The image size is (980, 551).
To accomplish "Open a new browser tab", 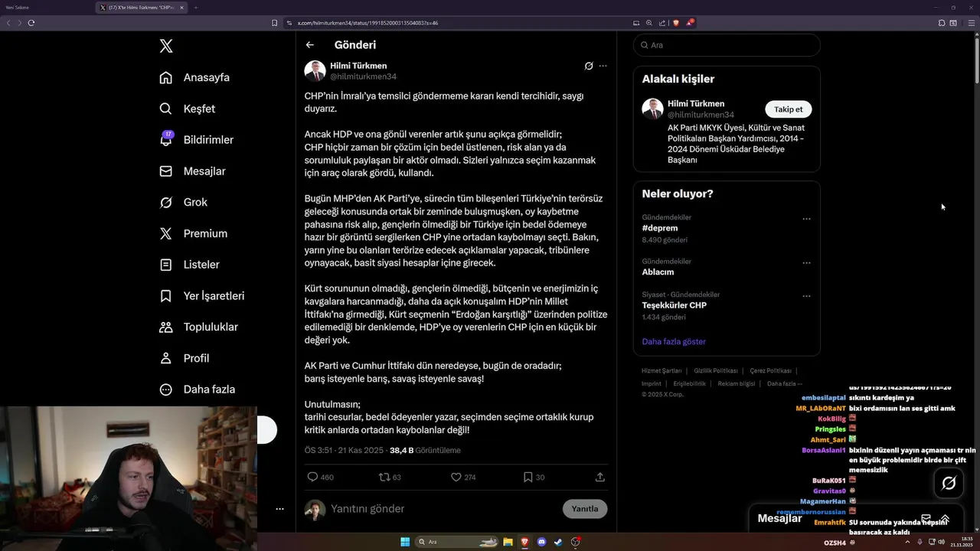I will pyautogui.click(x=195, y=7).
